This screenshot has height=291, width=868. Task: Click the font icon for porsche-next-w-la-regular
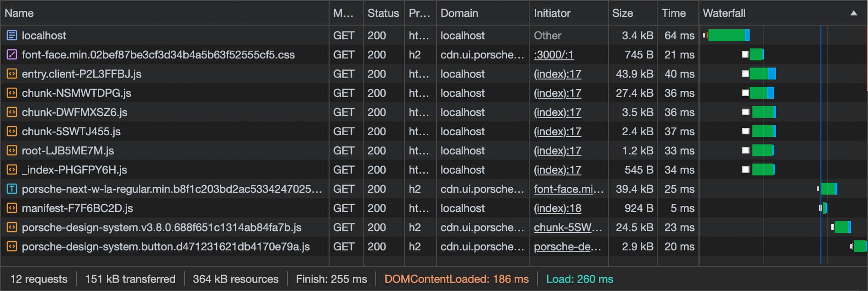point(12,189)
